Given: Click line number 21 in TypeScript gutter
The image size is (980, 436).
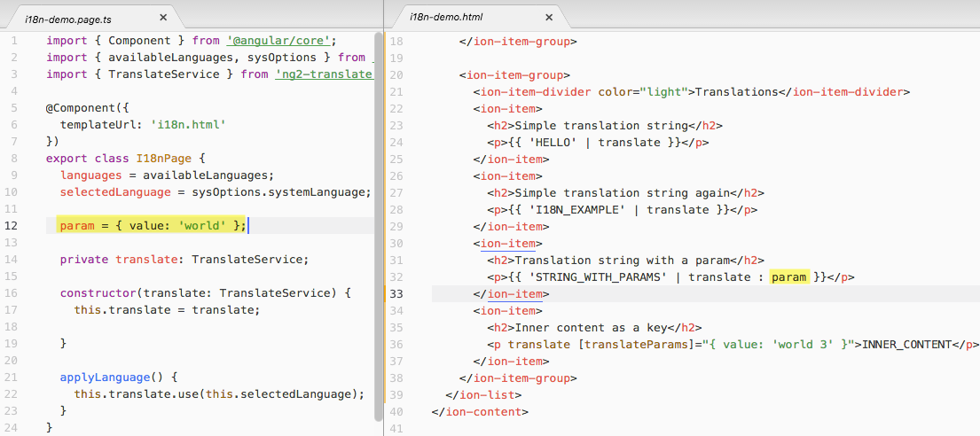Looking at the screenshot, I should click(x=12, y=378).
